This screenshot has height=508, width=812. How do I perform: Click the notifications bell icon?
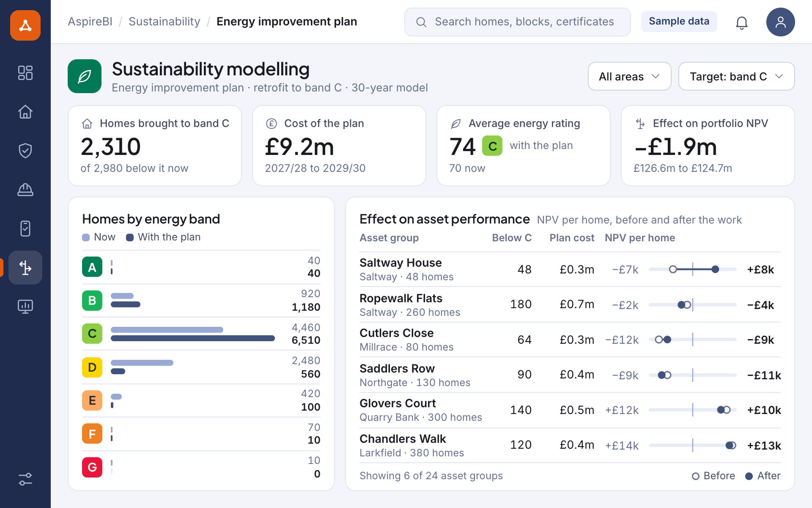pyautogui.click(x=742, y=22)
